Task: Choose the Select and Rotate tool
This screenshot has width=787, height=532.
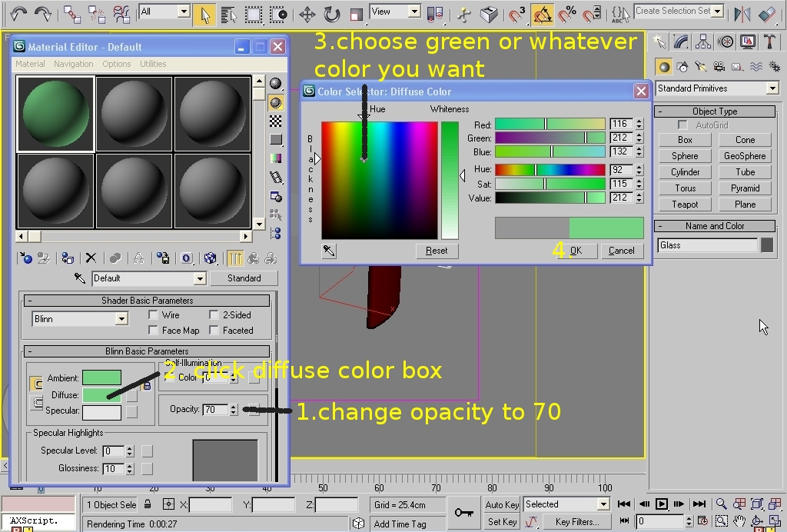Action: (331, 15)
